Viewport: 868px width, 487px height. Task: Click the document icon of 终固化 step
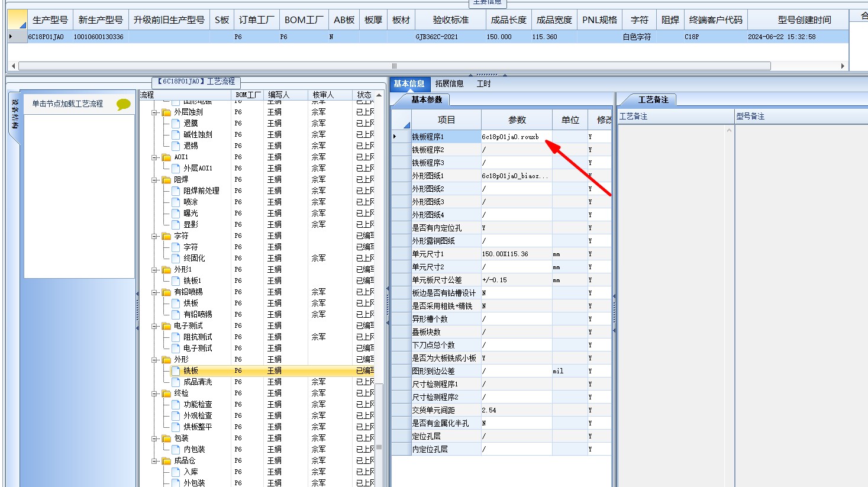click(x=176, y=258)
